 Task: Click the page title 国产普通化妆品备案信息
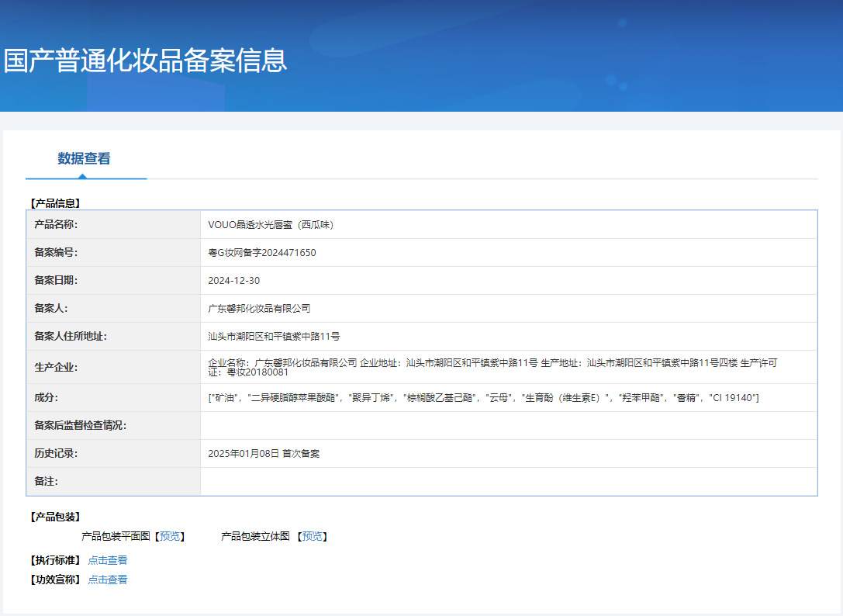click(x=145, y=61)
